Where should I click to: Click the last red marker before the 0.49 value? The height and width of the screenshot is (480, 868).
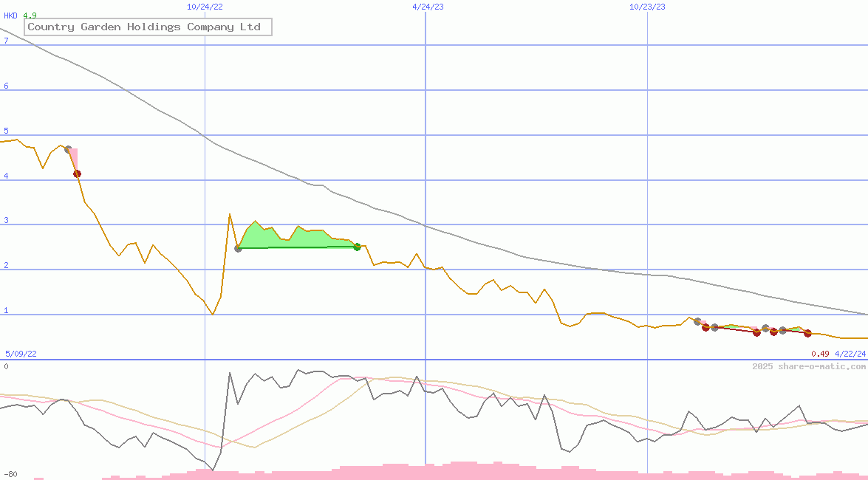[807, 333]
